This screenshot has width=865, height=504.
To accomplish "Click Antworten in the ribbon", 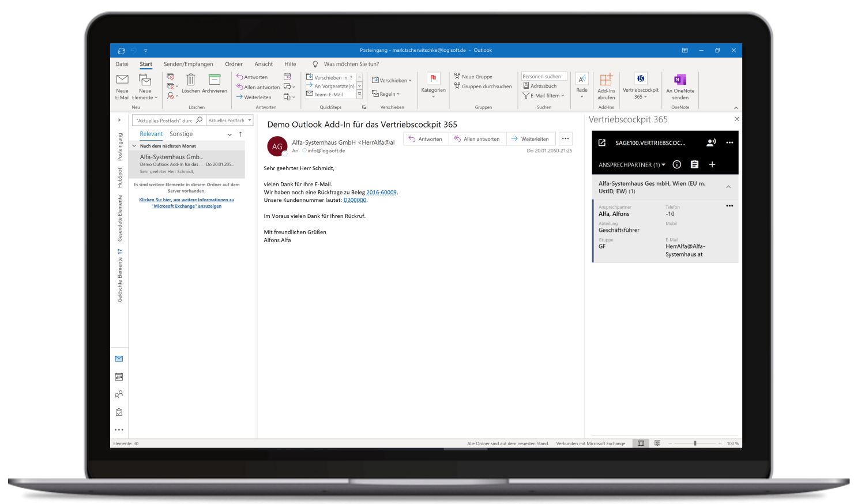I will tap(252, 77).
